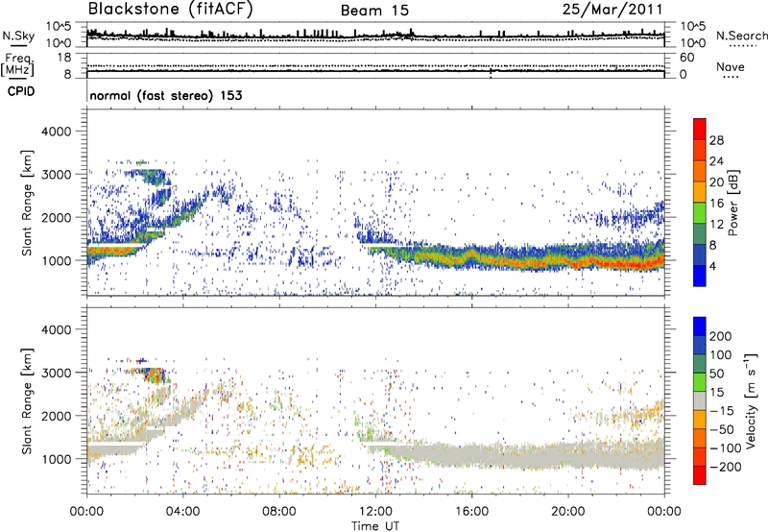Click the date '25/Mar/2011'
The width and height of the screenshot is (768, 532).
coord(612,10)
